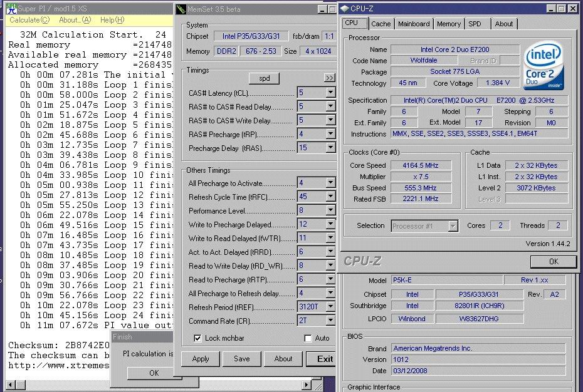
Task: Click the Multiplier x 7.5 value
Action: (420, 177)
